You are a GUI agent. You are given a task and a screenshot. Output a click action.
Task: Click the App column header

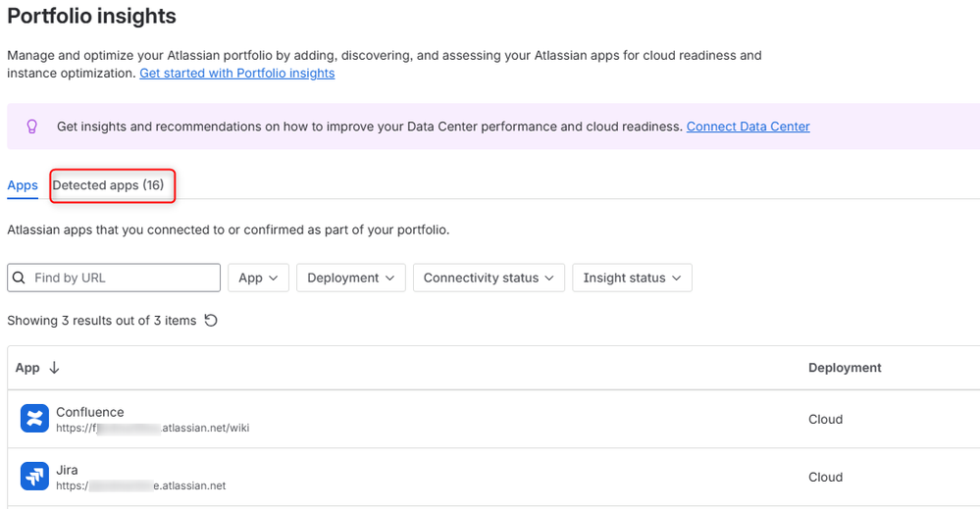27,368
